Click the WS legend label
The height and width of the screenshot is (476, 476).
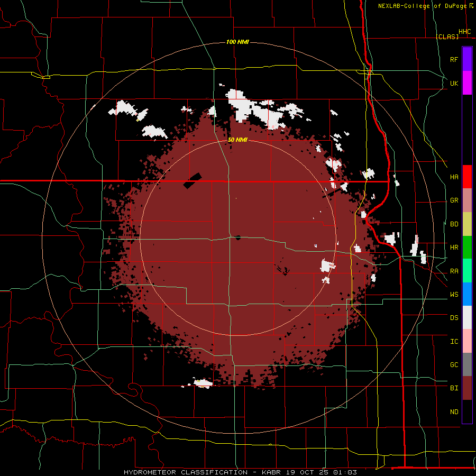pos(454,295)
